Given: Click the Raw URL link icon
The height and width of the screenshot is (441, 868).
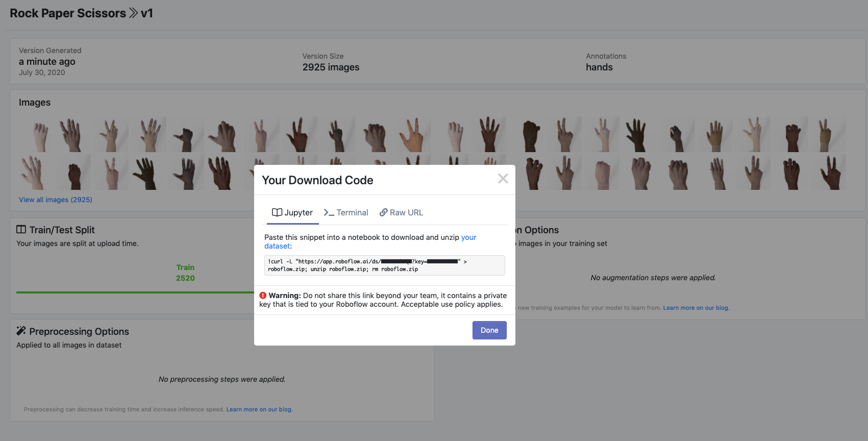Looking at the screenshot, I should 384,212.
